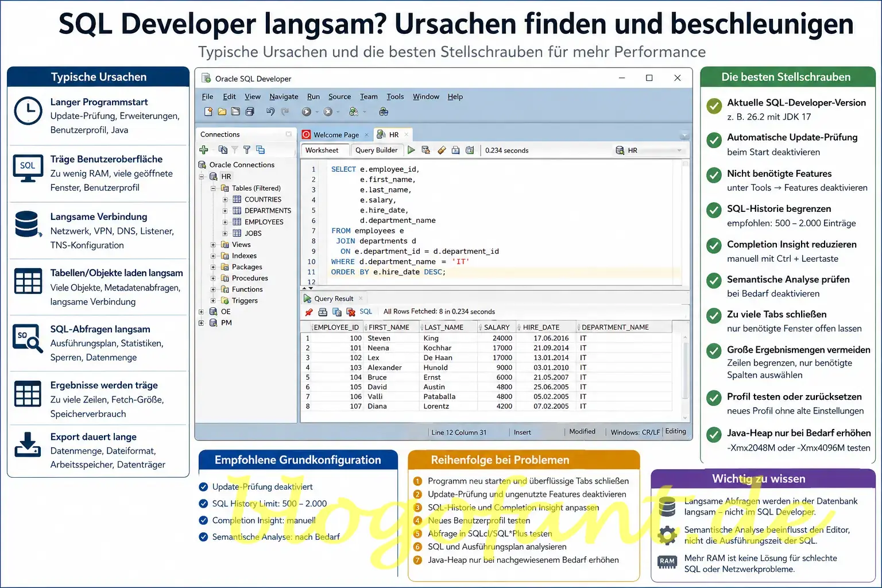Expand the EMPLOYEES table node
882x588 pixels.
(225, 222)
